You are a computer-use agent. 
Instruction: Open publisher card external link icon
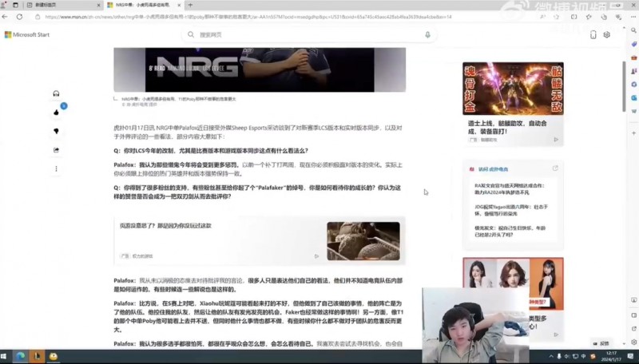pos(555,168)
